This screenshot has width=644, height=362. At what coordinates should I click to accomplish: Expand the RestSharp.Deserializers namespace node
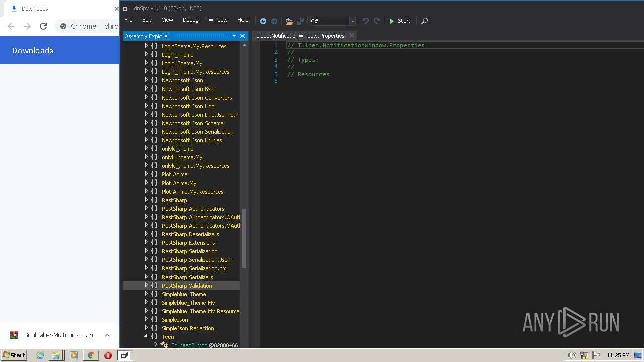[x=146, y=234]
